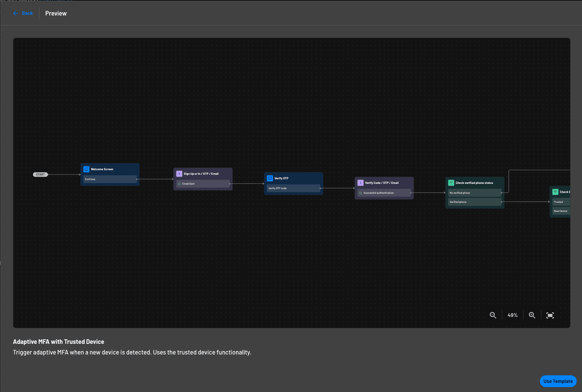Screen dimensions: 582x392
Task: Click the 49% zoom level indicator
Action: tap(512, 315)
